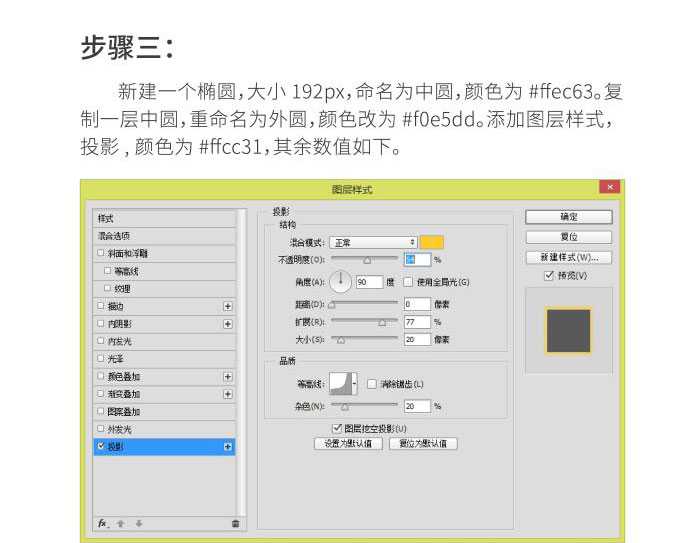The image size is (690, 543).
Task: Click plus icon next to 描边
Action: 228,306
